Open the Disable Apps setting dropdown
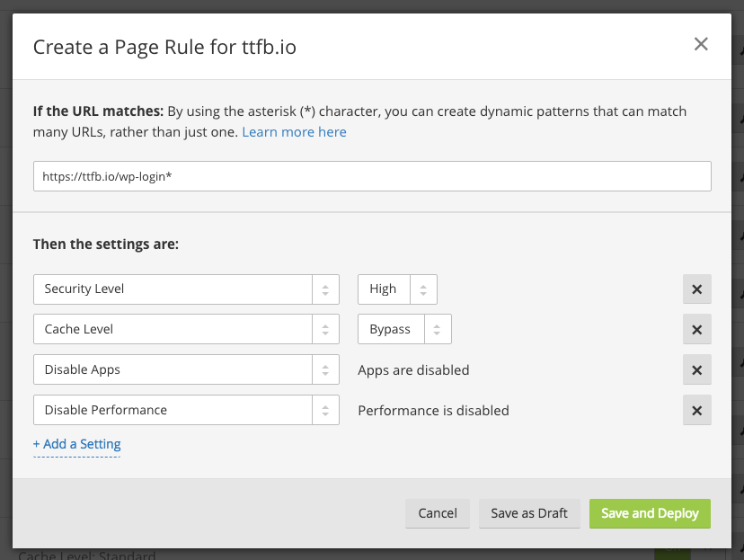 [x=173, y=370]
